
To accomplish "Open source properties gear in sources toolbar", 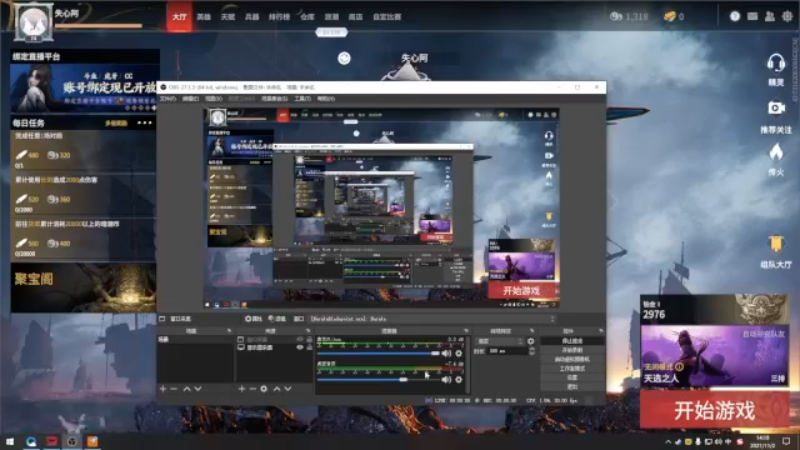I will click(264, 389).
